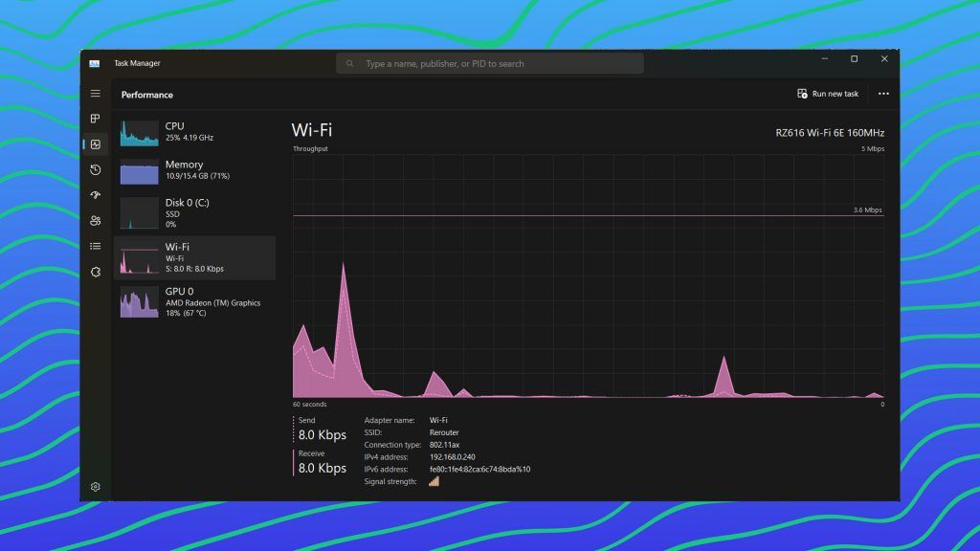
Task: Go to the Processes page icon
Action: pos(95,119)
